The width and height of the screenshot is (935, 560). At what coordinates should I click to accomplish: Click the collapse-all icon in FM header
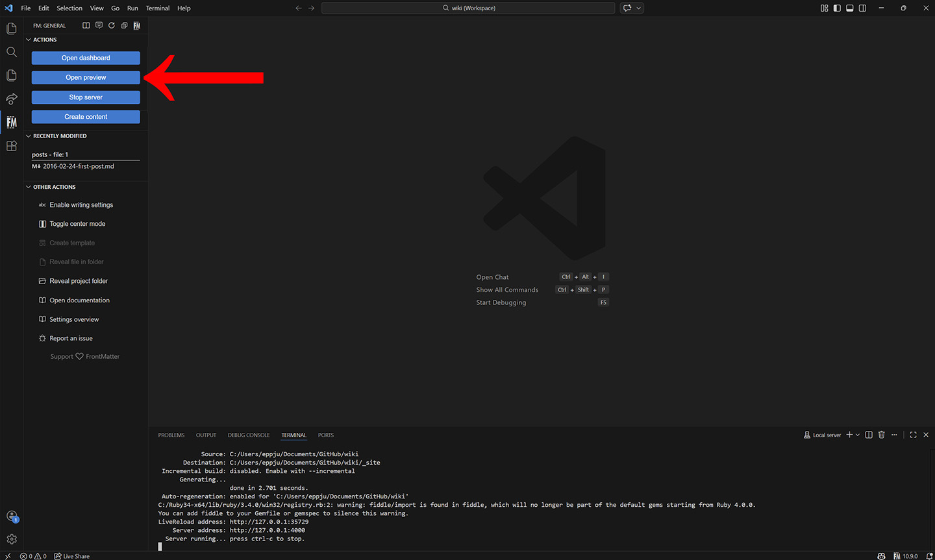(x=124, y=25)
